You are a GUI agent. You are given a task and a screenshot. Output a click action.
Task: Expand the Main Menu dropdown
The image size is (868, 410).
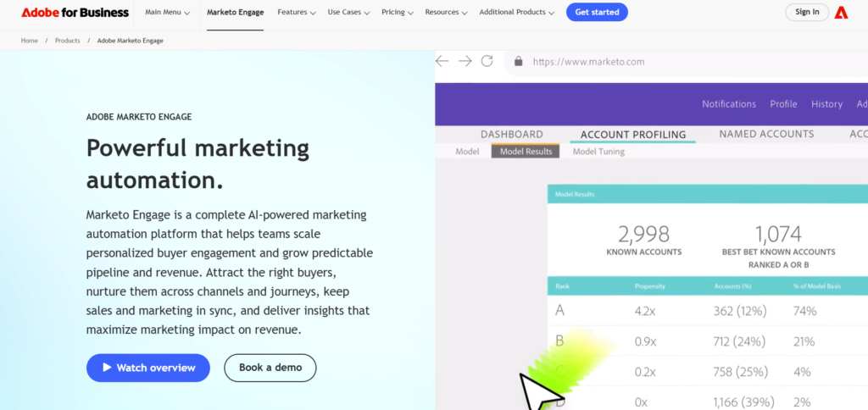(167, 13)
